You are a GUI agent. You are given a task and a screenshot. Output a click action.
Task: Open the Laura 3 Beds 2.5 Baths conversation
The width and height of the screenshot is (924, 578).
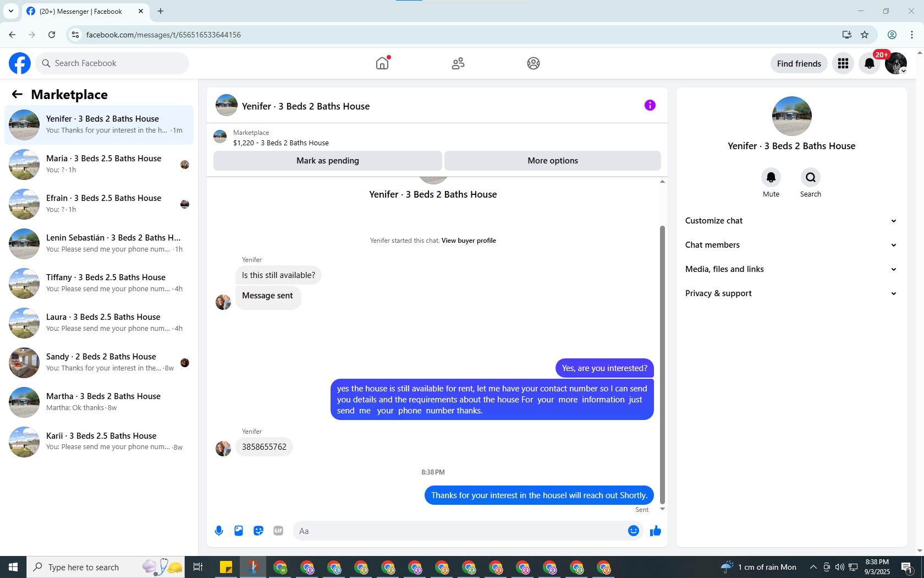[99, 323]
